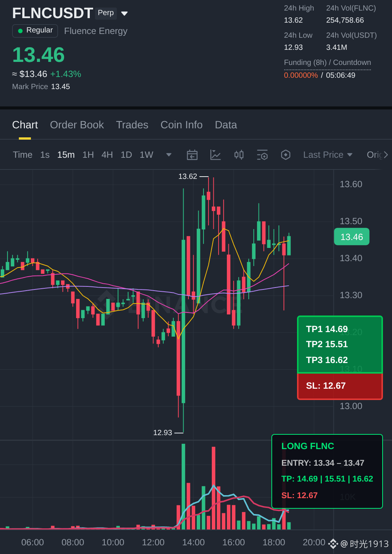Screen dimensions: 392x554
Task: Tap the +1.43% change value
Action: [x=66, y=74]
